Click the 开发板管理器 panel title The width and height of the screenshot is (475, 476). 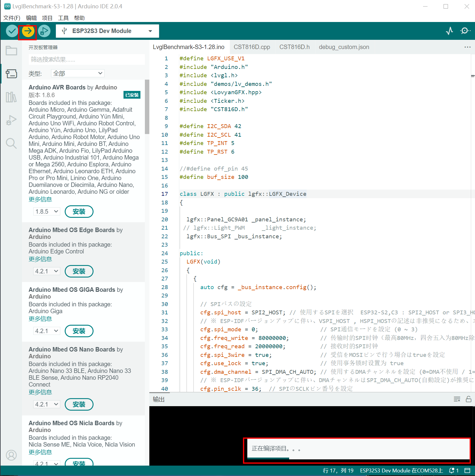tap(43, 47)
